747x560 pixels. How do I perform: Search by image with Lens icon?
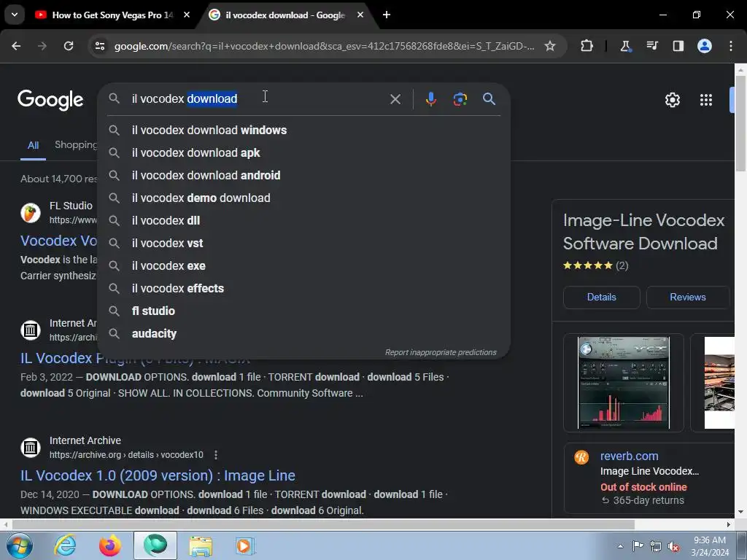coord(460,99)
